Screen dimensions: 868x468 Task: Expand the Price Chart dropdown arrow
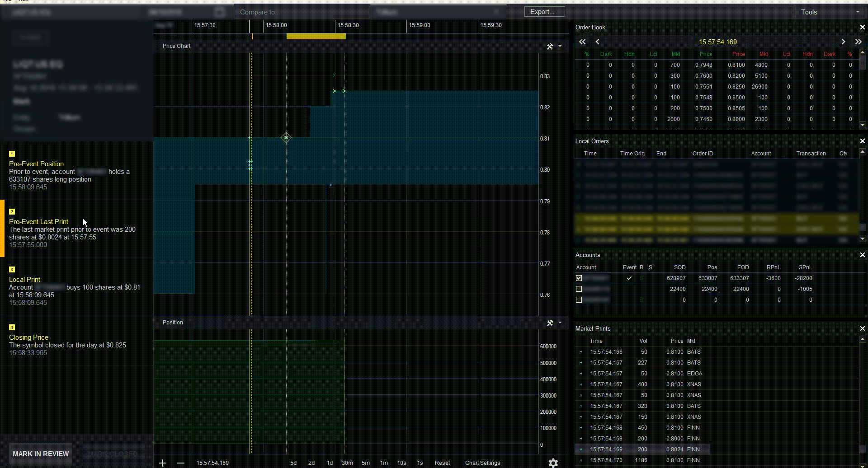pos(560,46)
